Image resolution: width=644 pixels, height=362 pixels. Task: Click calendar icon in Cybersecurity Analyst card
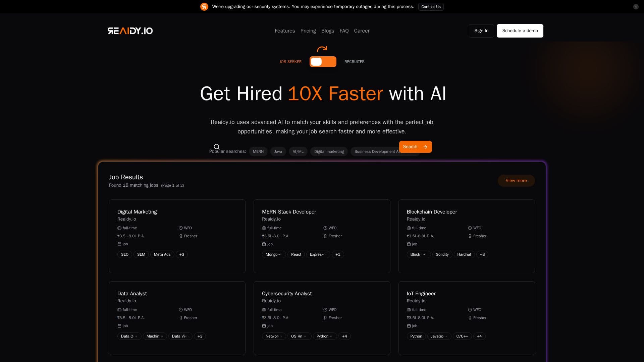[264, 326]
